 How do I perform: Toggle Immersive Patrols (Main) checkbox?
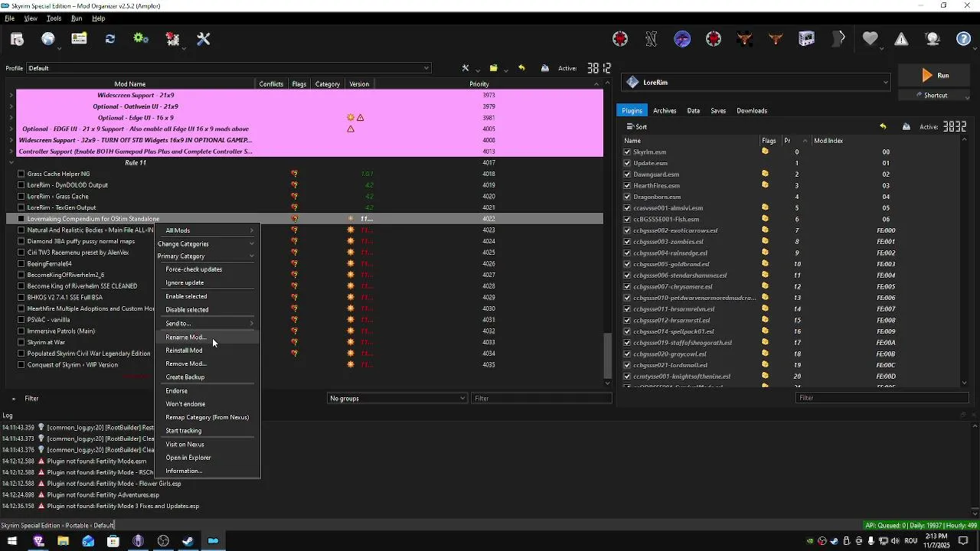(x=21, y=331)
